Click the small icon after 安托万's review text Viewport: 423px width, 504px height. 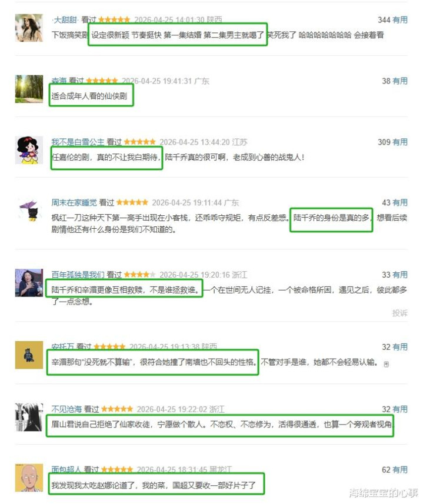click(387, 364)
